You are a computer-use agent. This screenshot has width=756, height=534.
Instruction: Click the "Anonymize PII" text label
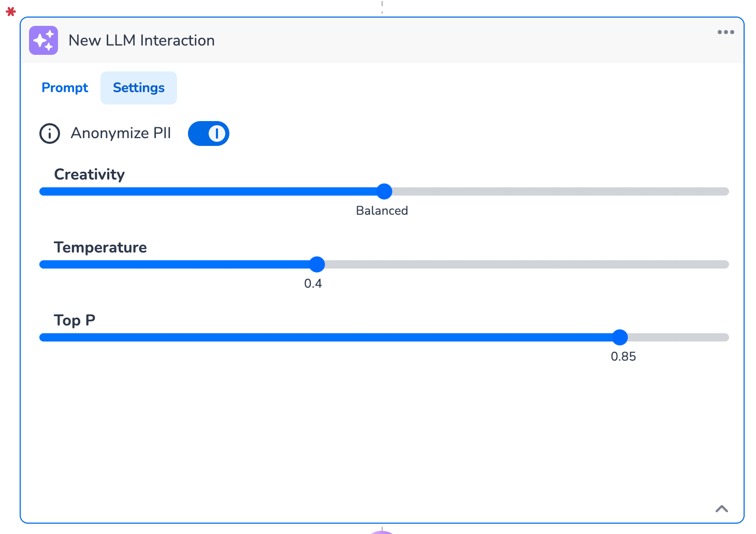pyautogui.click(x=121, y=133)
